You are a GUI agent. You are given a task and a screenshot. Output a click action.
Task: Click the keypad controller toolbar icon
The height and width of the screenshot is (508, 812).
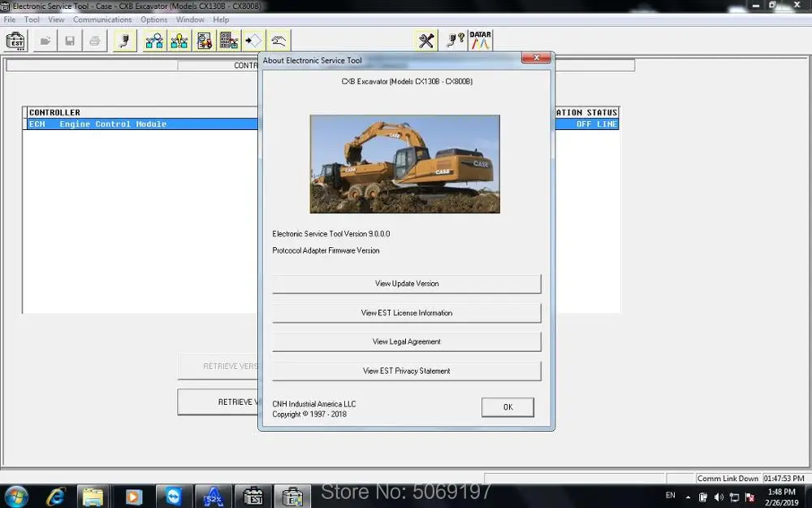point(229,41)
